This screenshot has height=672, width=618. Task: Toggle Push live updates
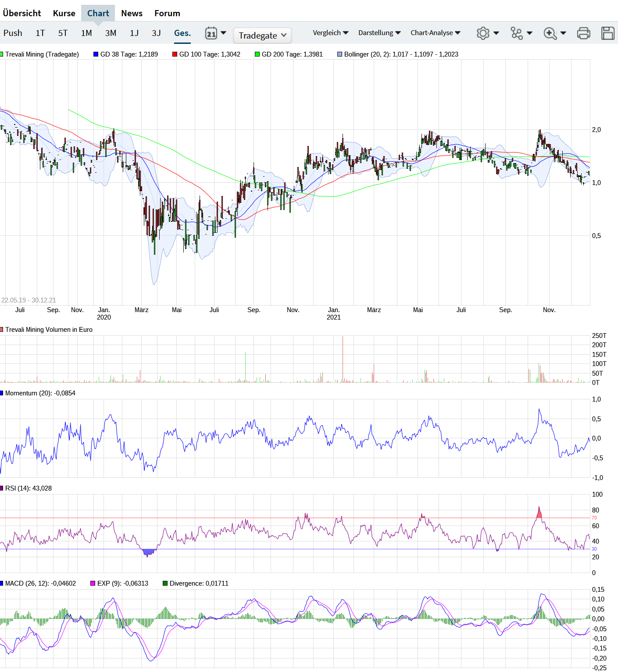(13, 33)
